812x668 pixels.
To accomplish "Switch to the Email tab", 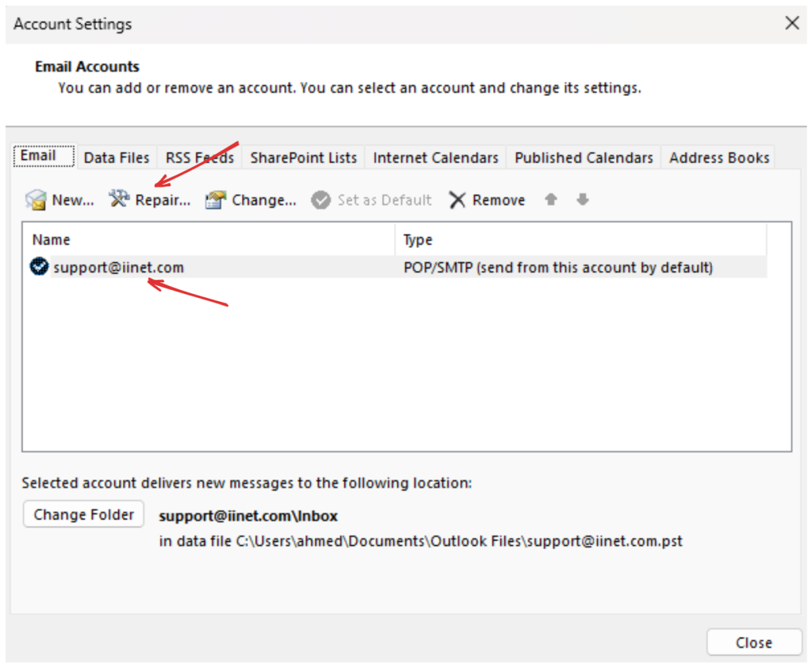I will 38,156.
